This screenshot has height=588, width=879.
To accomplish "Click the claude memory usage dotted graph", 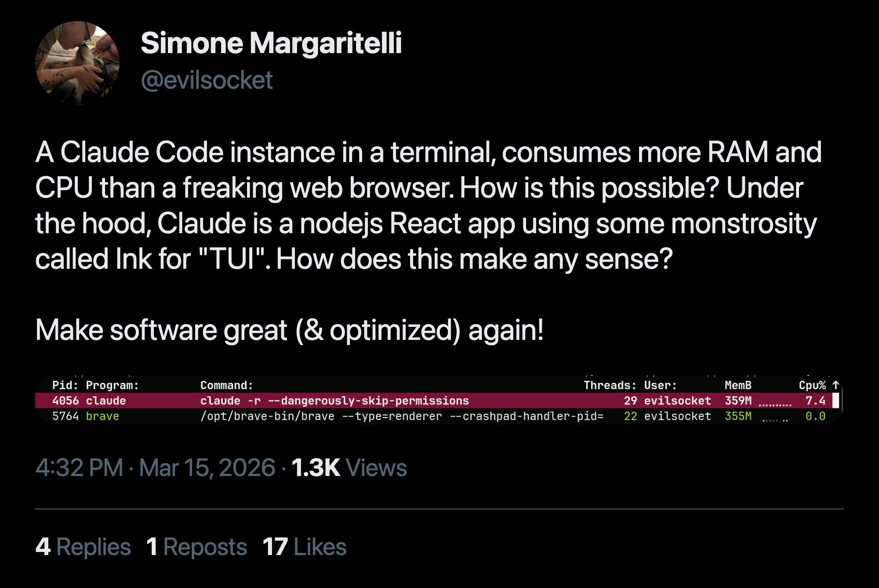I will tap(775, 402).
